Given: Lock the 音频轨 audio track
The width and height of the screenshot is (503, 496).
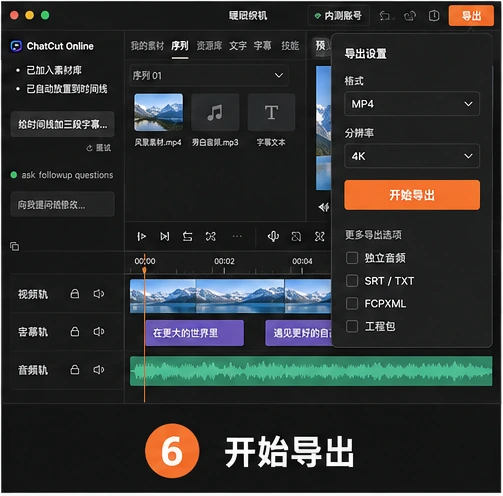Looking at the screenshot, I should (x=75, y=370).
